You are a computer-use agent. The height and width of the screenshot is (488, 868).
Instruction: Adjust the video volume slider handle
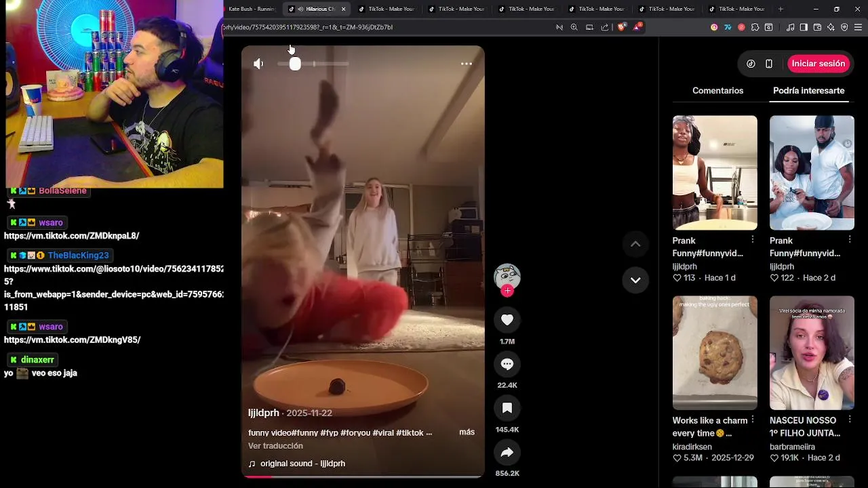295,64
